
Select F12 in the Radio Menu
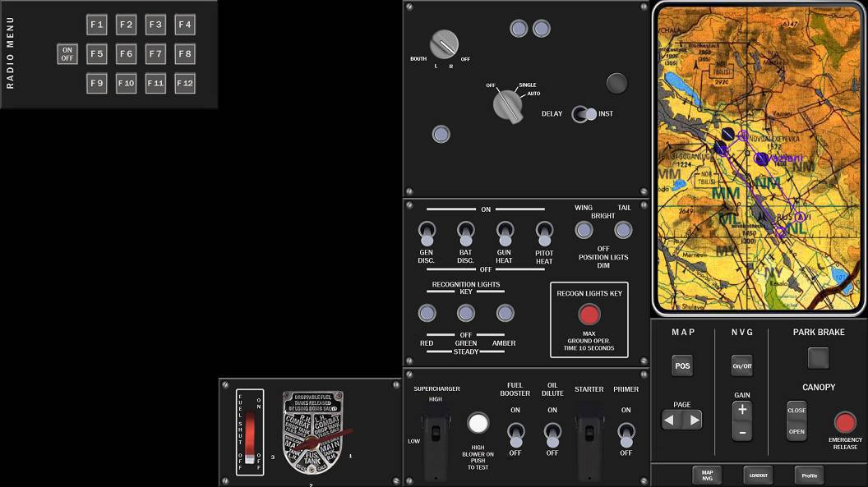click(x=184, y=83)
